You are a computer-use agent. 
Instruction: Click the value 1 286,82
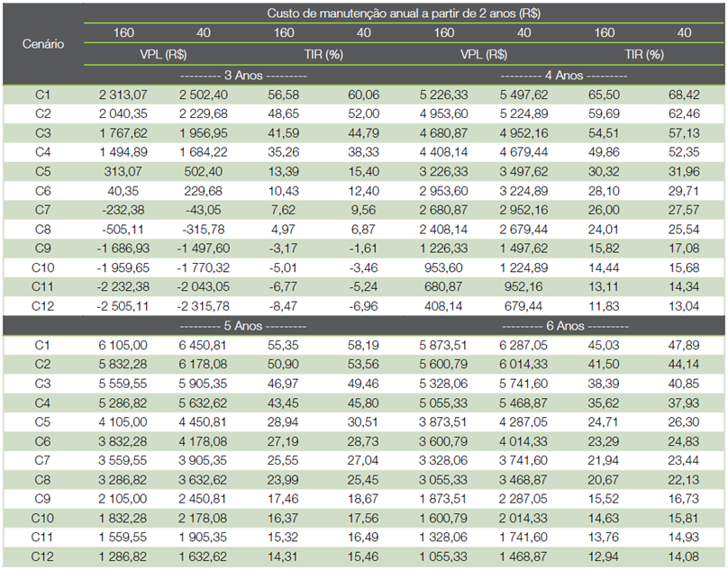click(123, 557)
